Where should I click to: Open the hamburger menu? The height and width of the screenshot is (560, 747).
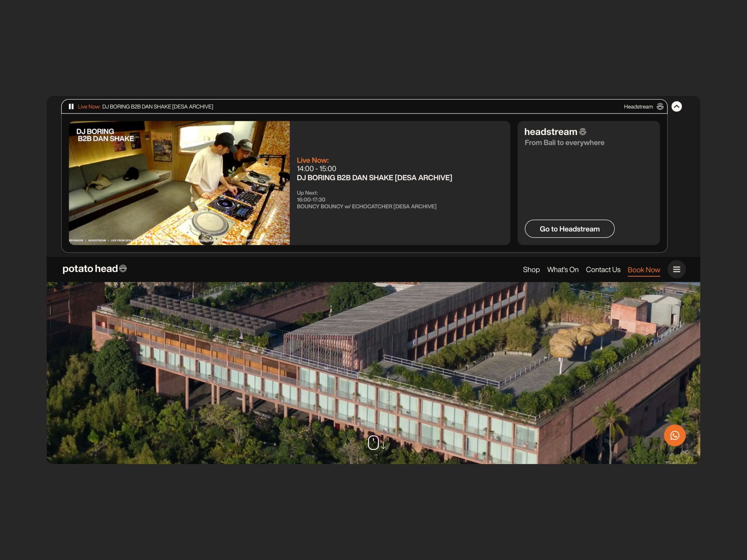(x=676, y=270)
